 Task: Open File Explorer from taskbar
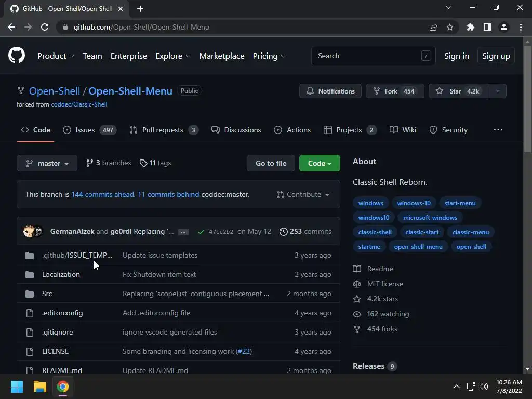pyautogui.click(x=39, y=387)
